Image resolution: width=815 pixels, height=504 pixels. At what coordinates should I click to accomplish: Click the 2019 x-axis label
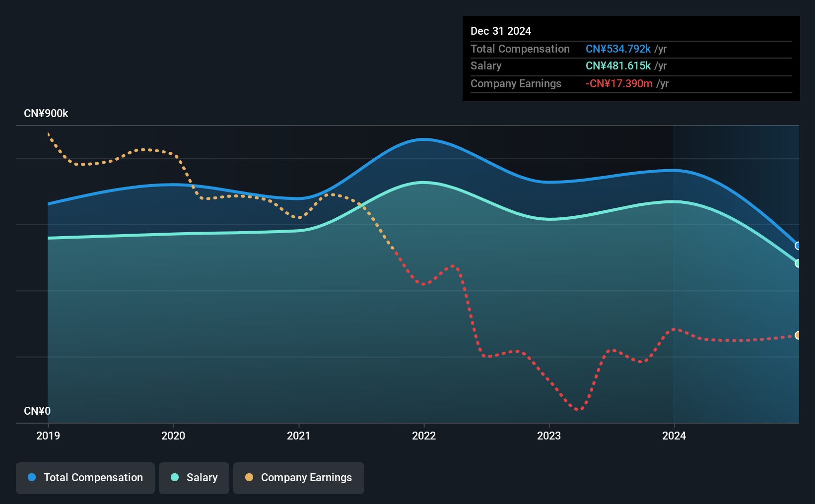pyautogui.click(x=48, y=436)
